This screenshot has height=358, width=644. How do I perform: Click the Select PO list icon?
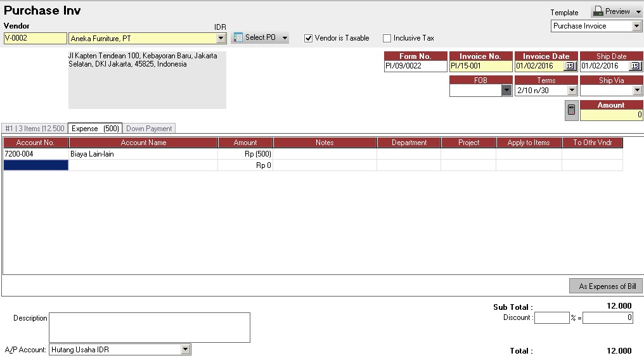[238, 37]
